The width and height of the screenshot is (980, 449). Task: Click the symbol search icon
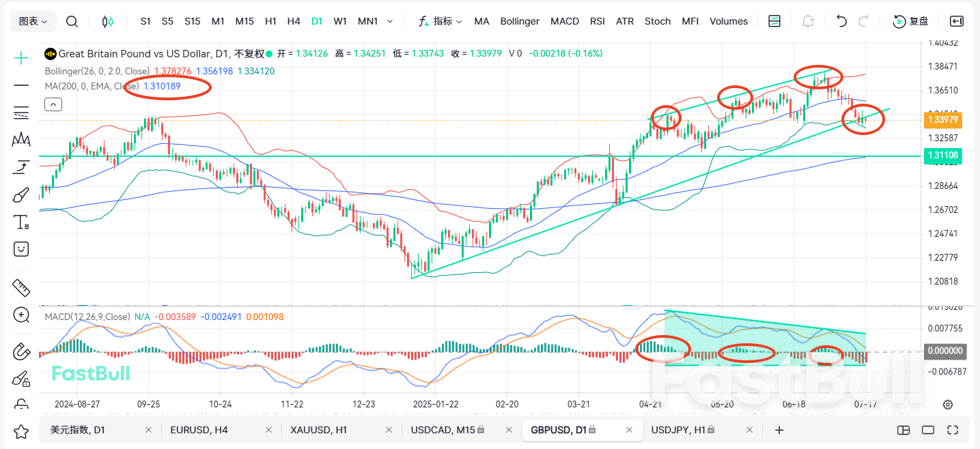click(x=72, y=21)
